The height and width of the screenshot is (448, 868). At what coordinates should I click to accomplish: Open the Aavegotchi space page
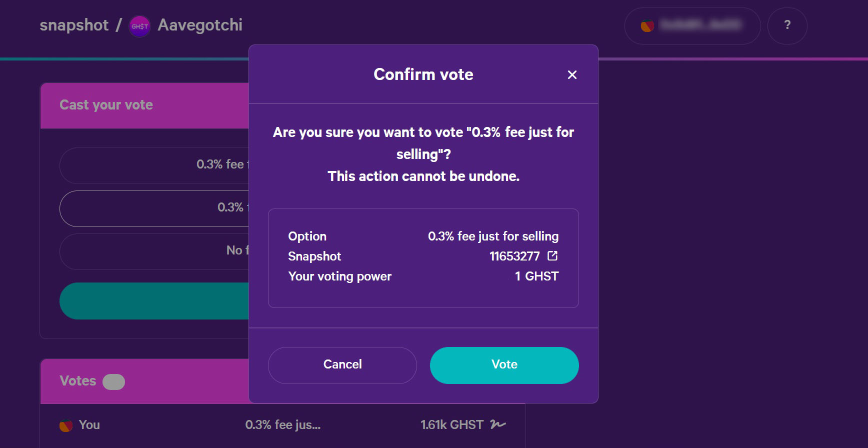tap(200, 25)
